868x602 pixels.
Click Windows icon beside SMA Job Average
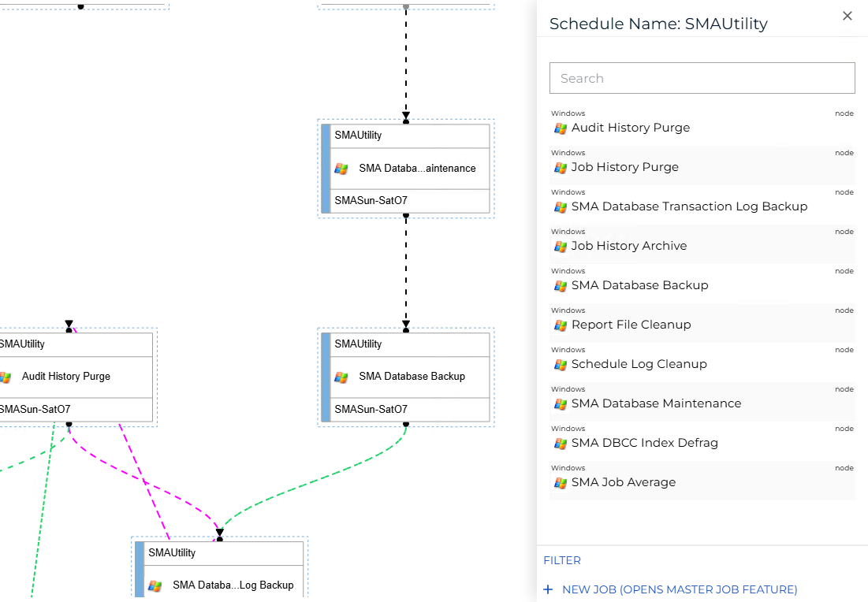pos(561,483)
